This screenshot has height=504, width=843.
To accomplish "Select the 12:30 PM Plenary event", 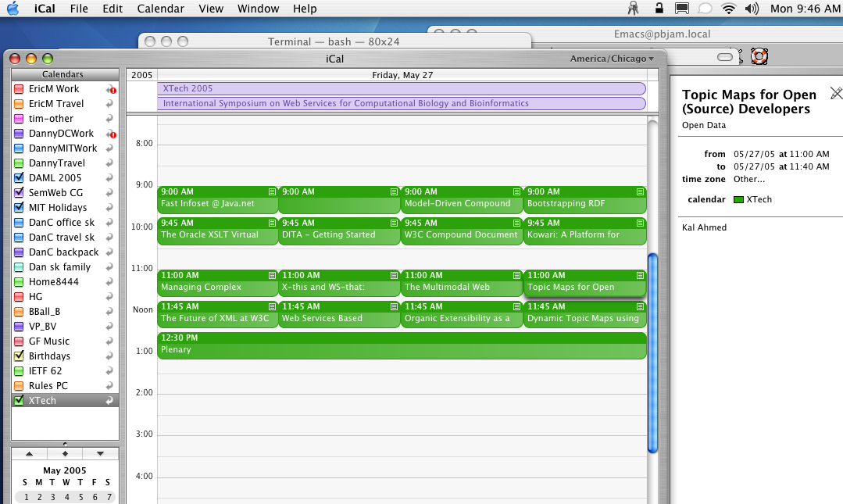I will pyautogui.click(x=402, y=345).
